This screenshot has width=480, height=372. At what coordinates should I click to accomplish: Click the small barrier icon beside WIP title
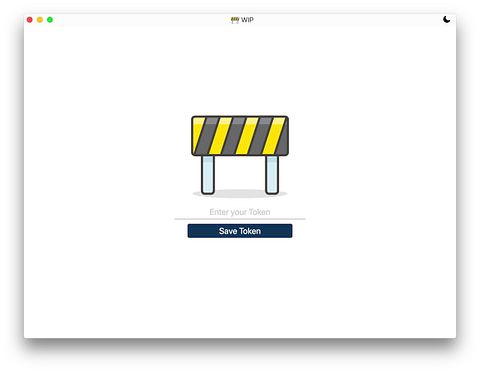[x=235, y=20]
